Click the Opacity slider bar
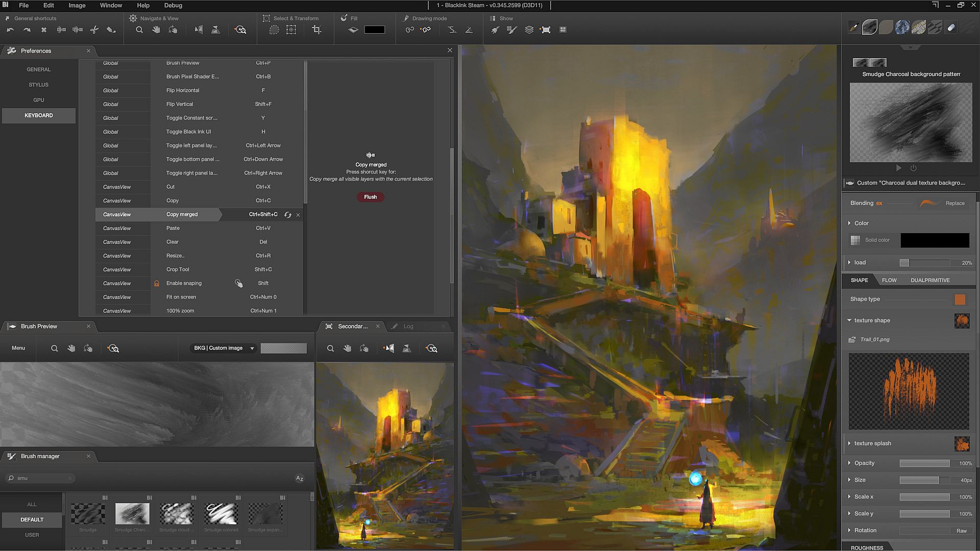The height and width of the screenshot is (551, 980). pyautogui.click(x=924, y=463)
